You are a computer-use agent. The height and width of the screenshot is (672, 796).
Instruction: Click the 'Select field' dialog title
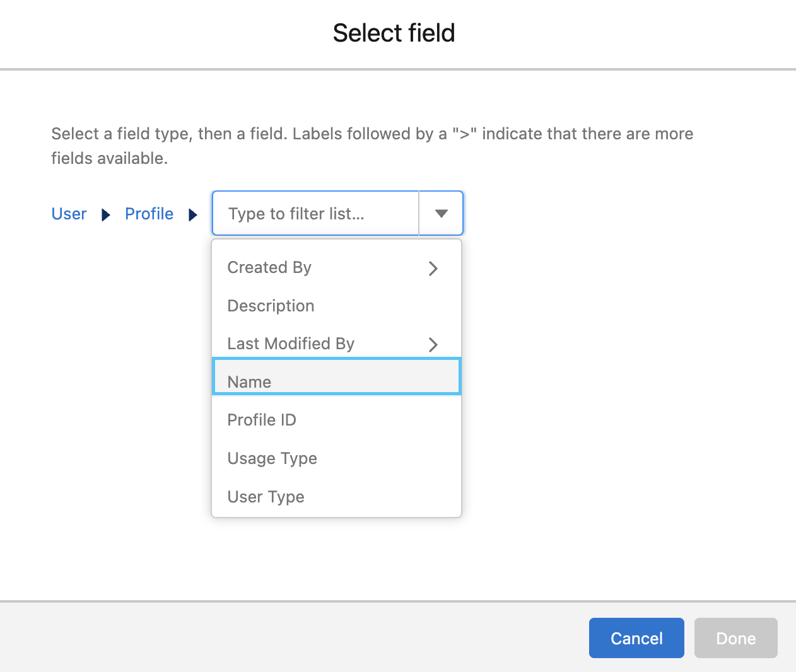coord(394,33)
